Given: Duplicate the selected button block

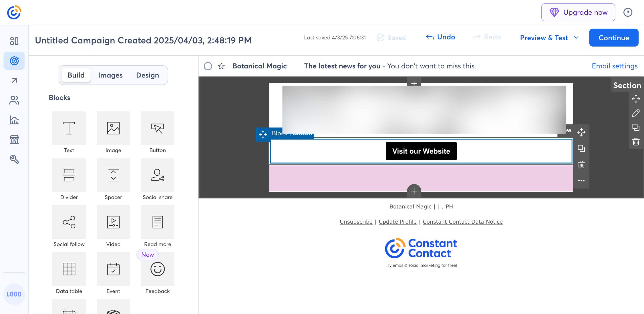Looking at the screenshot, I should point(581,148).
